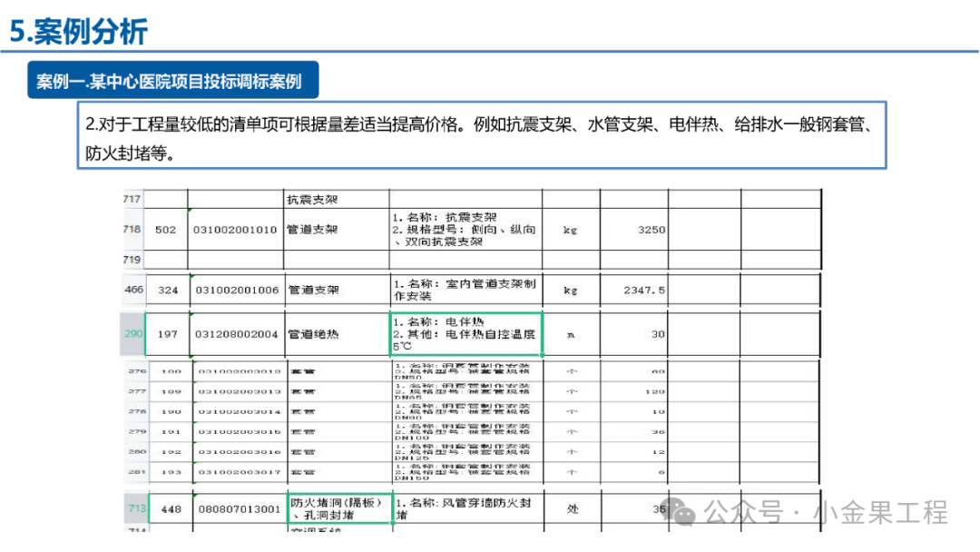Click quantity 60 in row 276
This screenshot has height=552, width=980.
(x=633, y=371)
